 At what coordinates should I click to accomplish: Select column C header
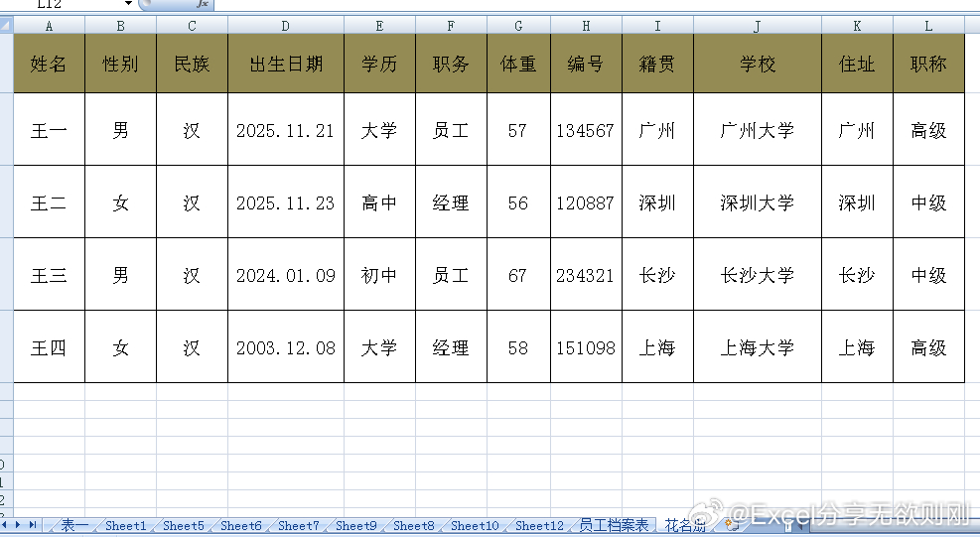click(x=192, y=26)
